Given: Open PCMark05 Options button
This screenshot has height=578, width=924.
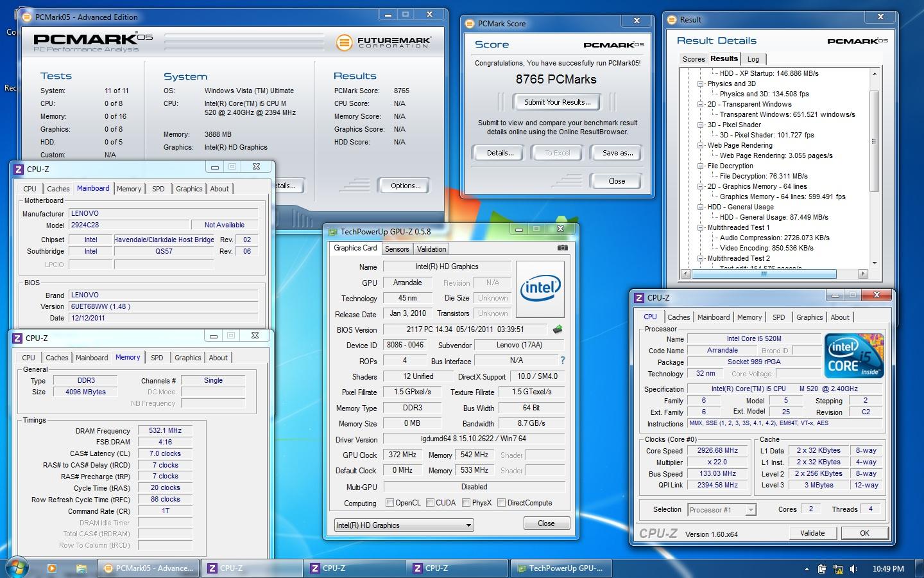Looking at the screenshot, I should point(406,186).
